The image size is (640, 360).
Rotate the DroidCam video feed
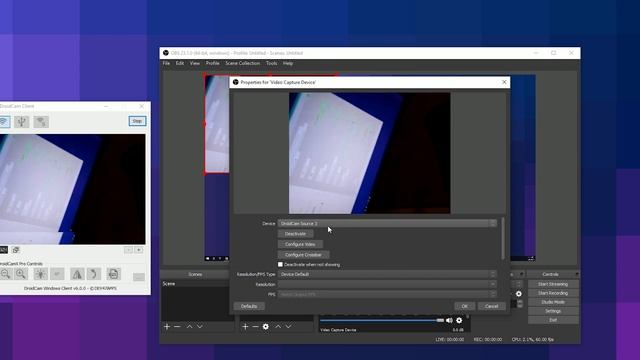pos(93,274)
